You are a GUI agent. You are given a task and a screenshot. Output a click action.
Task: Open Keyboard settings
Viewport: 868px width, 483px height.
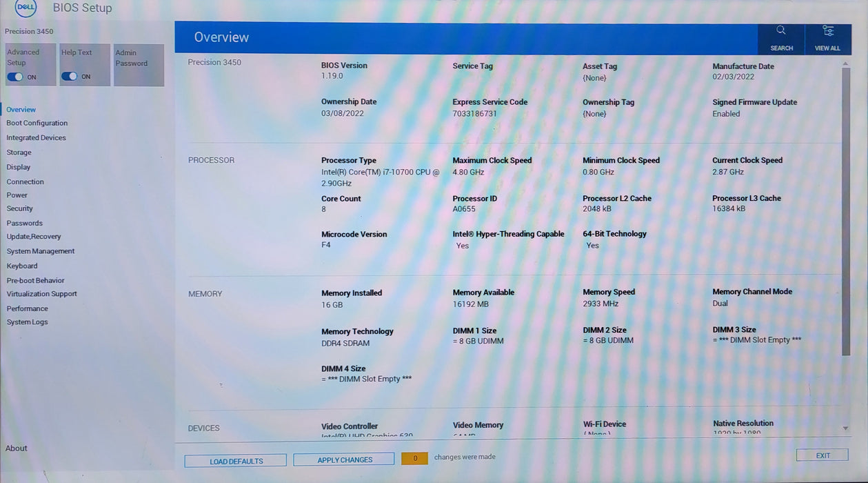coord(22,266)
